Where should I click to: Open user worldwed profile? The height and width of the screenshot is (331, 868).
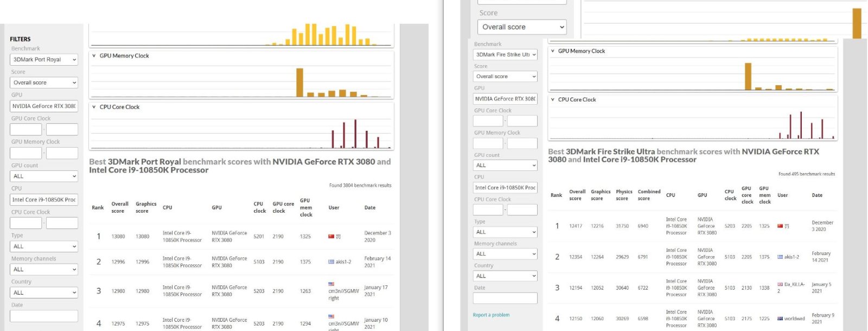click(794, 319)
